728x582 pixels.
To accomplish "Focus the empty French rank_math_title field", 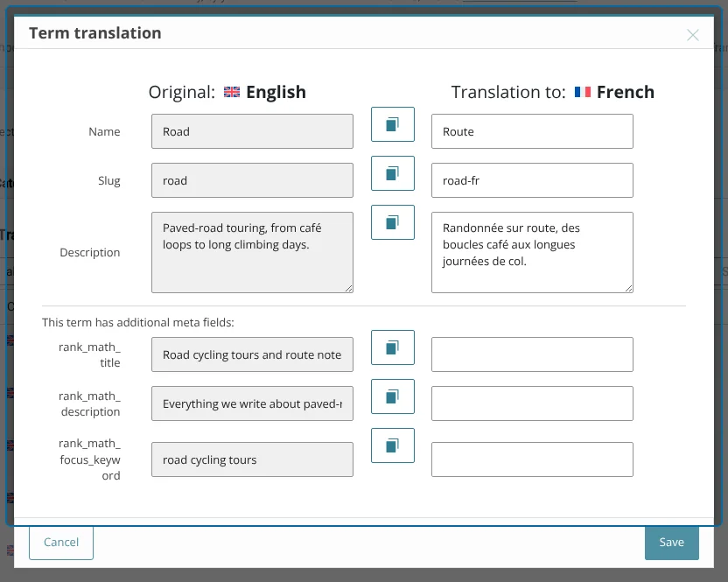I will 532,354.
